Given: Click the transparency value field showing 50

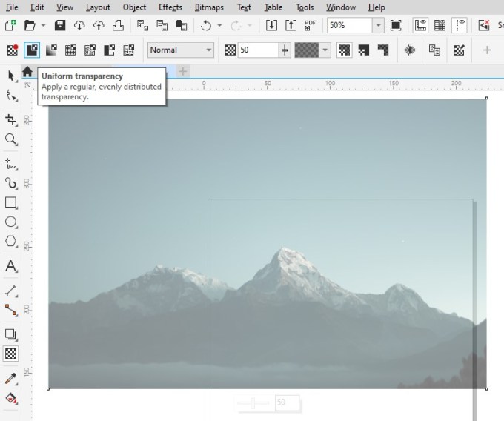Looking at the screenshot, I should point(258,50).
